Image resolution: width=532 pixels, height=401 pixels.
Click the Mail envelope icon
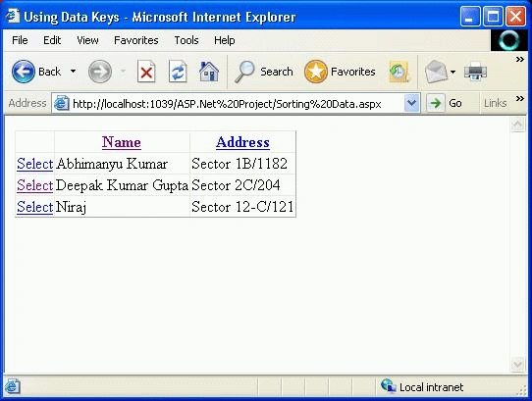point(436,72)
